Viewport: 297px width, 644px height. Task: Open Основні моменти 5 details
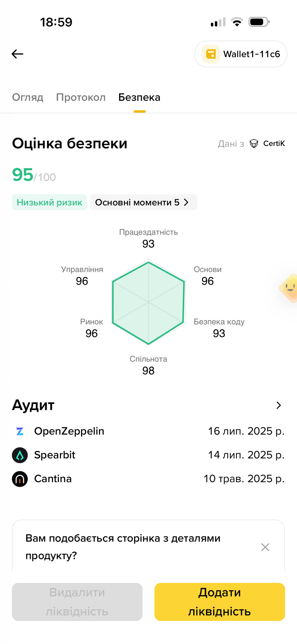tap(143, 202)
